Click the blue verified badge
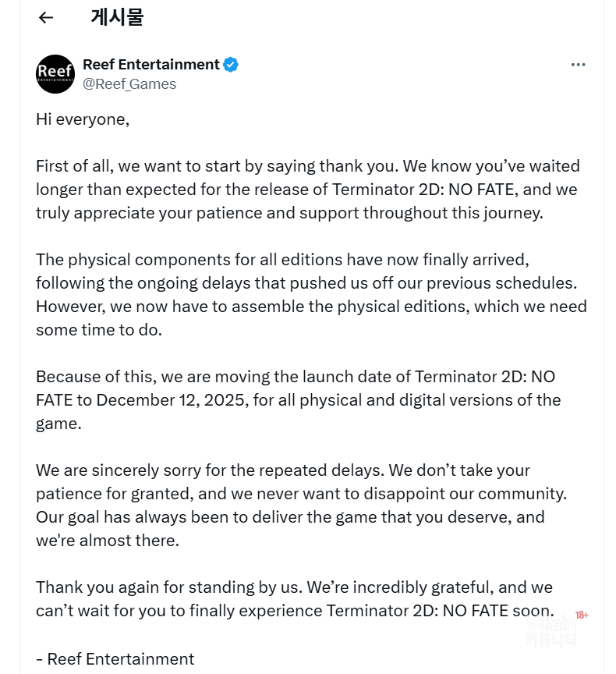Viewport: 616px width, 674px height. [231, 65]
